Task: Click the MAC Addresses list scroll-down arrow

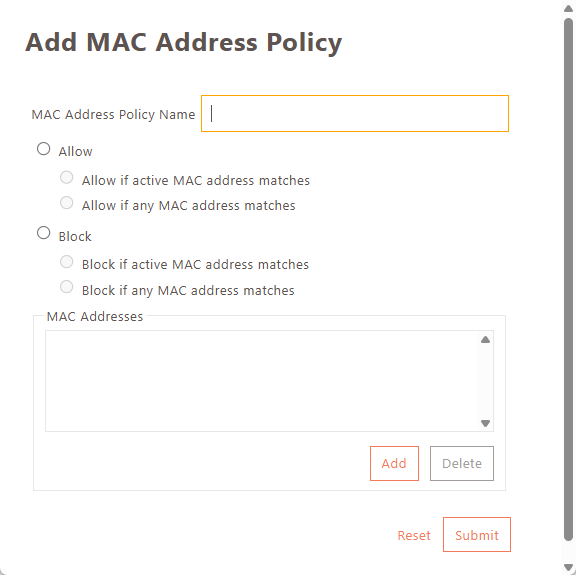Action: coord(485,423)
